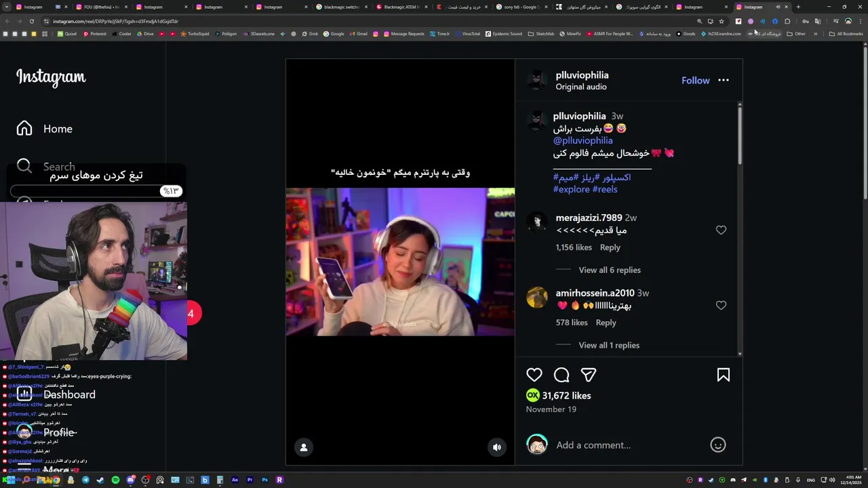Follow plluviophilia
868x488 pixels.
click(x=696, y=80)
